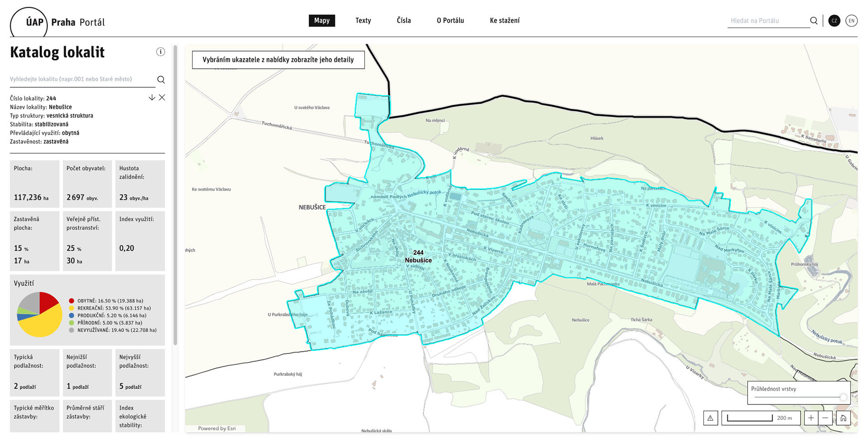Click the portal search magnifier icon

point(814,21)
